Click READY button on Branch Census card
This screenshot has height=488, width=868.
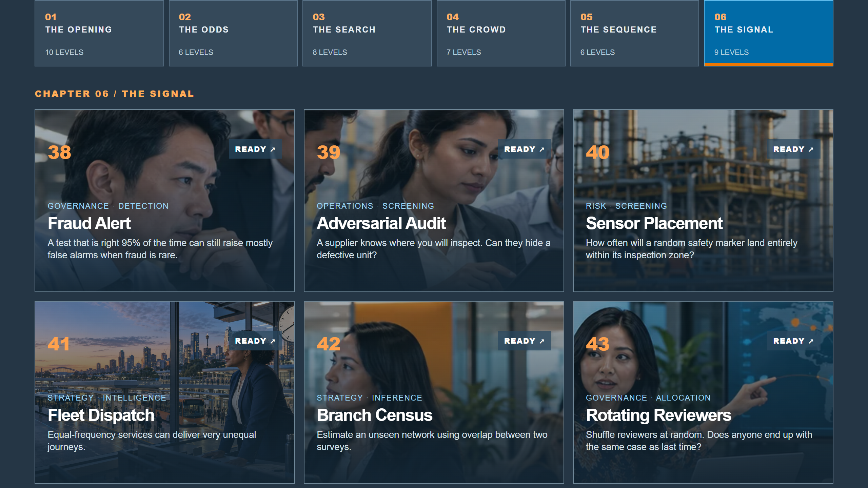point(524,341)
